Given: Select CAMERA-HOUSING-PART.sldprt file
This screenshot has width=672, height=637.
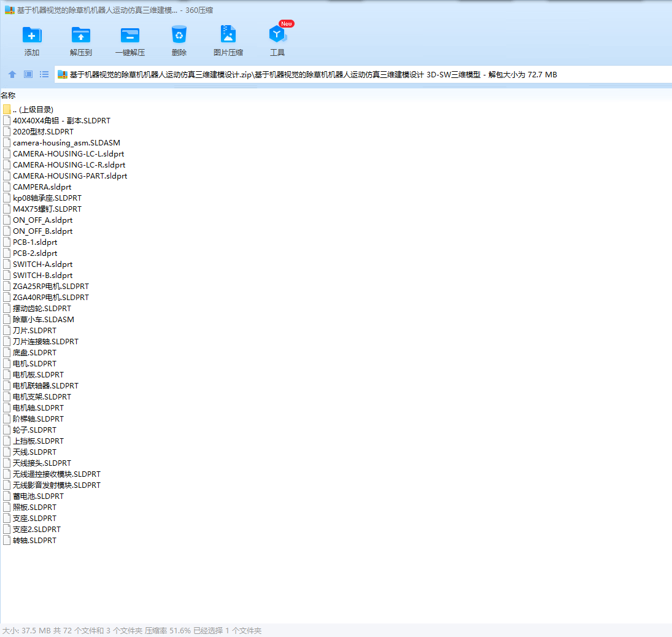Looking at the screenshot, I should pos(70,176).
